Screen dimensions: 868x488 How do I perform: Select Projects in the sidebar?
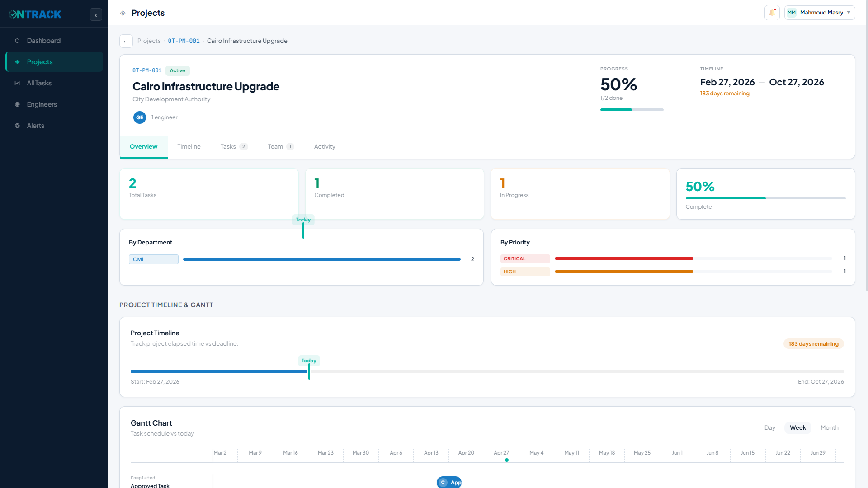pyautogui.click(x=54, y=62)
